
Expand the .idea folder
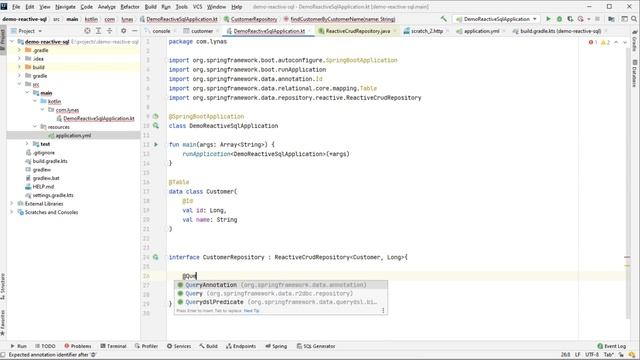click(19, 59)
